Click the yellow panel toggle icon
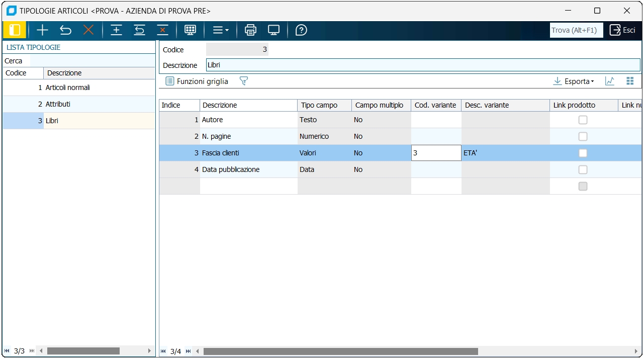The height and width of the screenshot is (359, 644). (15, 30)
